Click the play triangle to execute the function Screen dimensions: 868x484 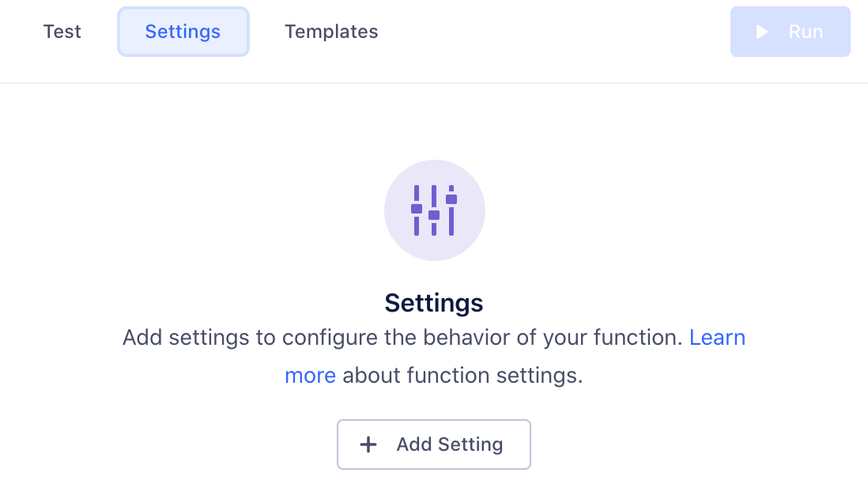761,32
